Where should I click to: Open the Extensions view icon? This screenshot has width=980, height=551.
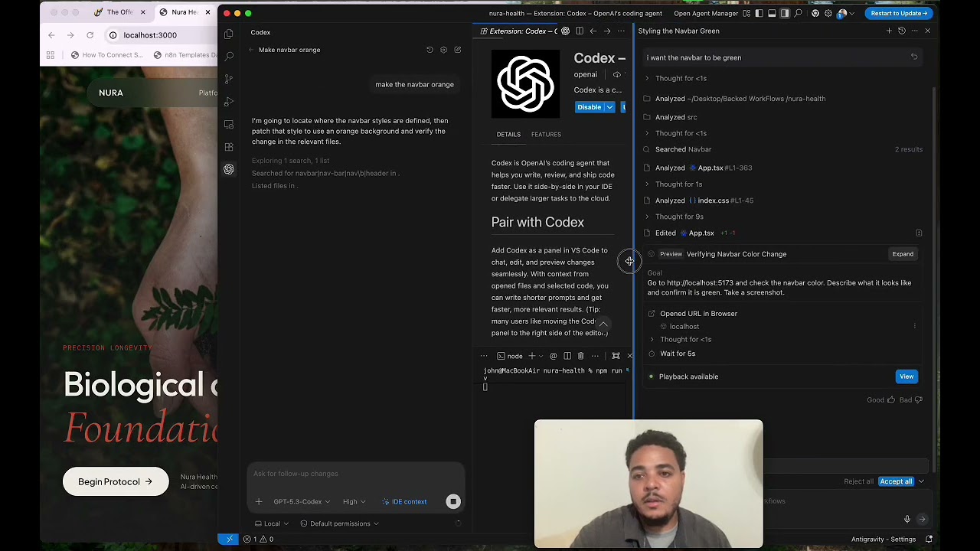[x=229, y=147]
